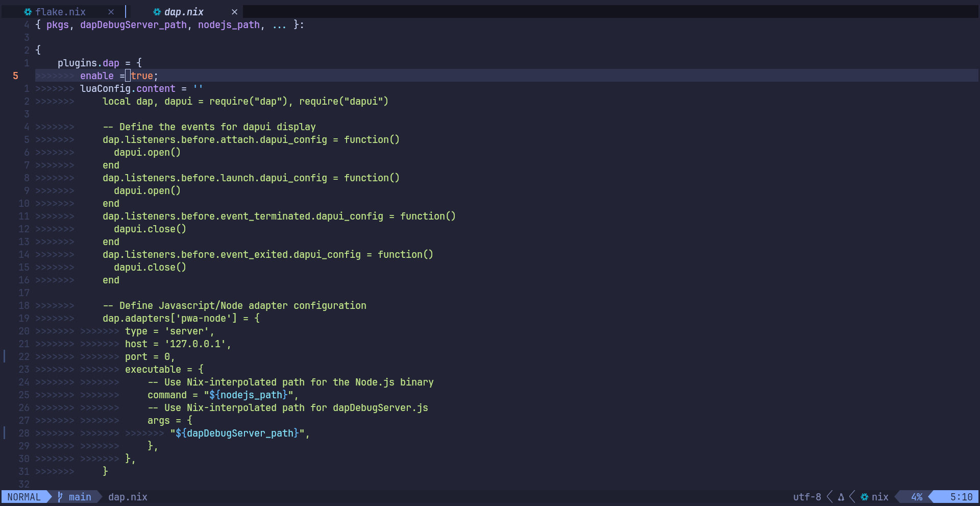
Task: Click dap.nix filename in statusline
Action: click(128, 497)
